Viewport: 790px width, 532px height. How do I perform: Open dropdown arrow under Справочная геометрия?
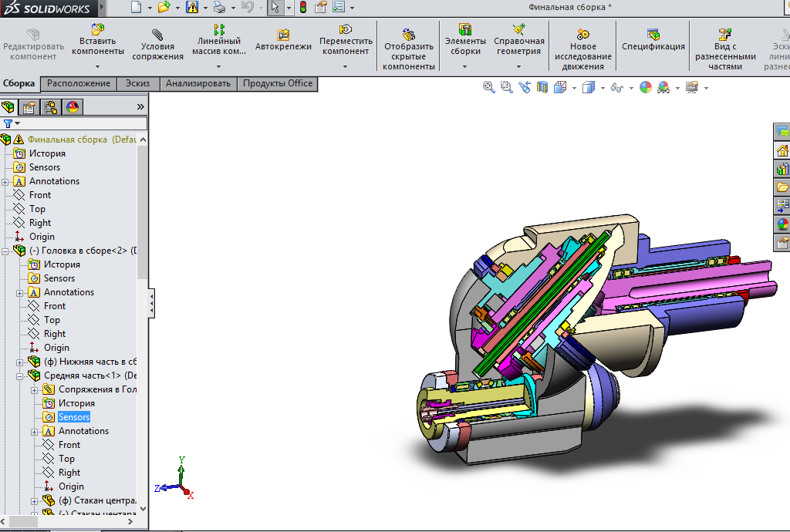(518, 66)
